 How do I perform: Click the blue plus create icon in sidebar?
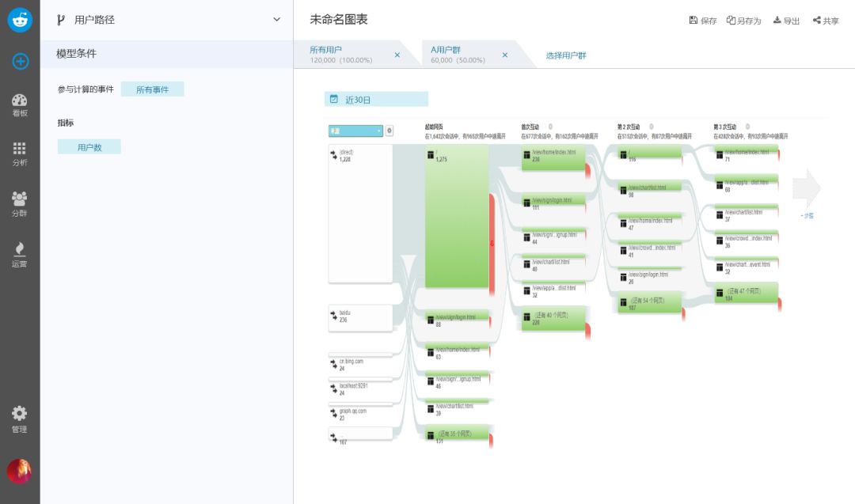click(20, 61)
